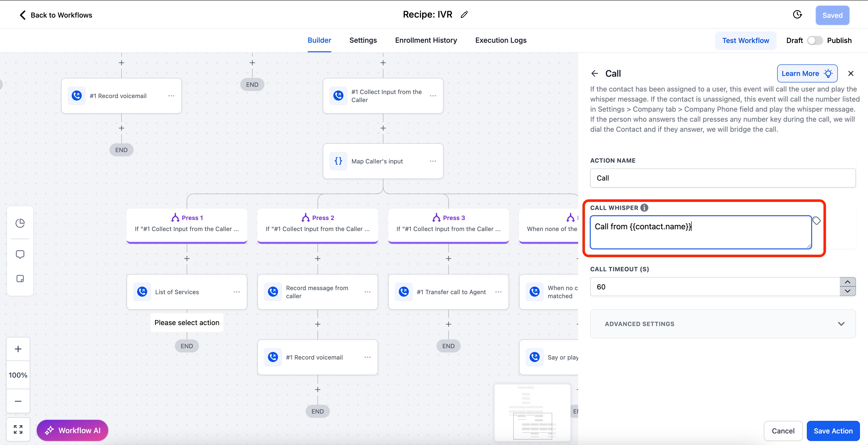Screen dimensions: 868x445
Task: Close the Call panel with X
Action: click(851, 73)
